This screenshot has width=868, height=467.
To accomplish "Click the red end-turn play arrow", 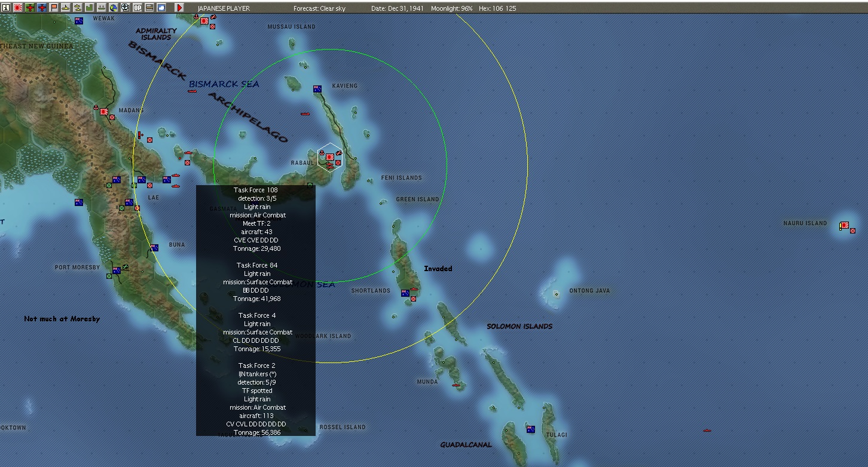I will pos(179,8).
